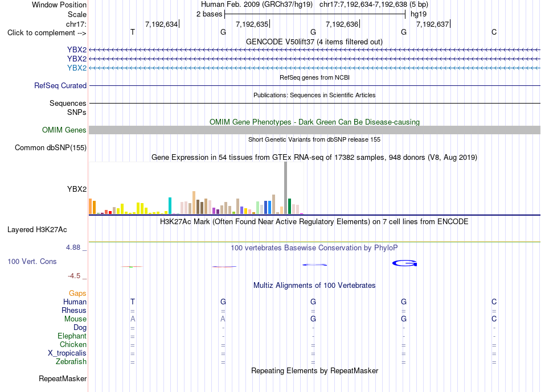Click the light-blue YBX2 transcript label
The image size is (541, 392).
point(77,68)
